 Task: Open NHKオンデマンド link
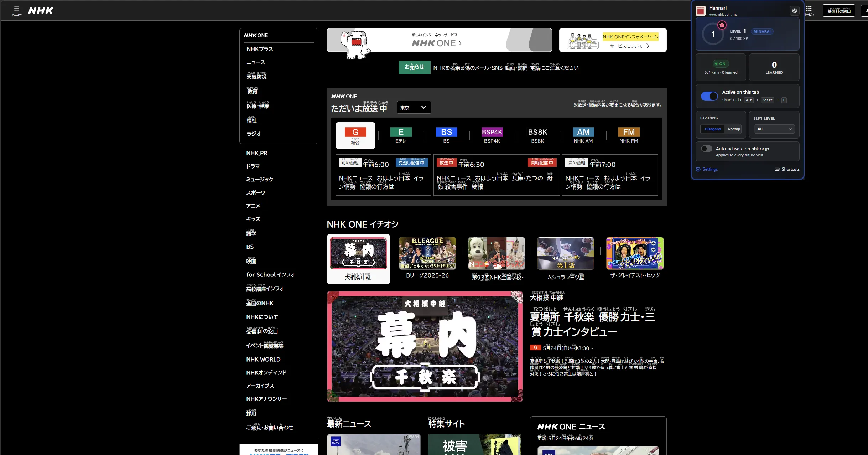point(266,373)
